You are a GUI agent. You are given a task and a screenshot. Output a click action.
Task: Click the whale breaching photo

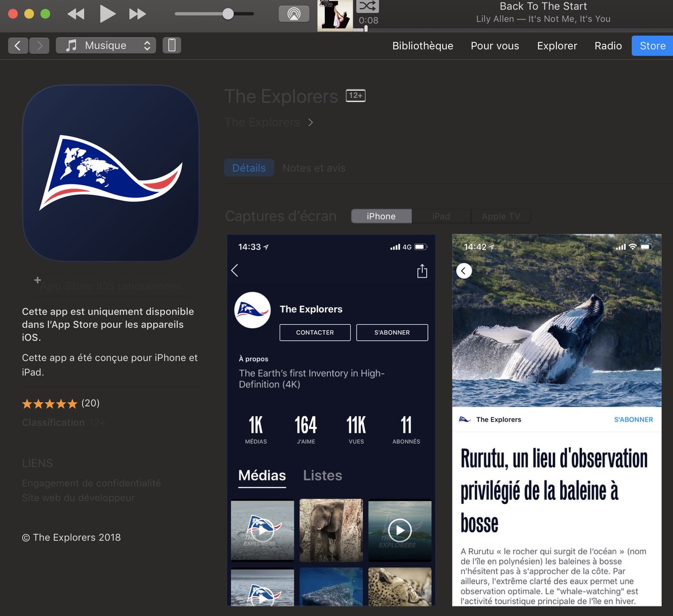(557, 320)
